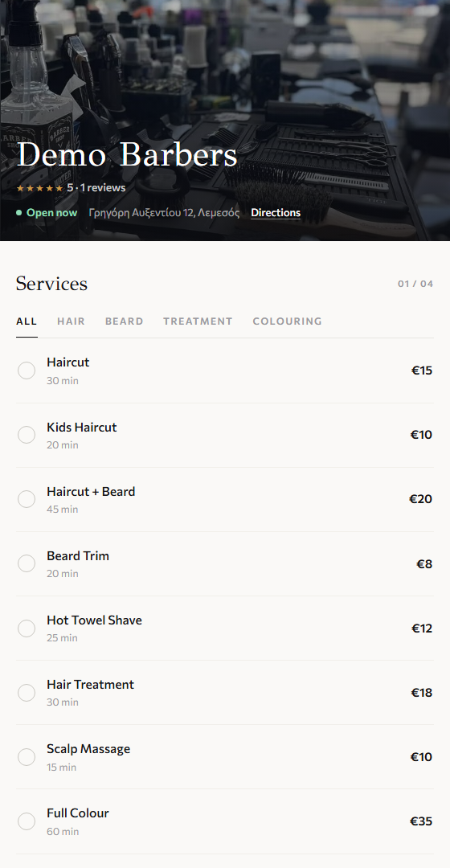This screenshot has height=868, width=450.
Task: Select the Kids Haircut radio button
Action: (27, 435)
